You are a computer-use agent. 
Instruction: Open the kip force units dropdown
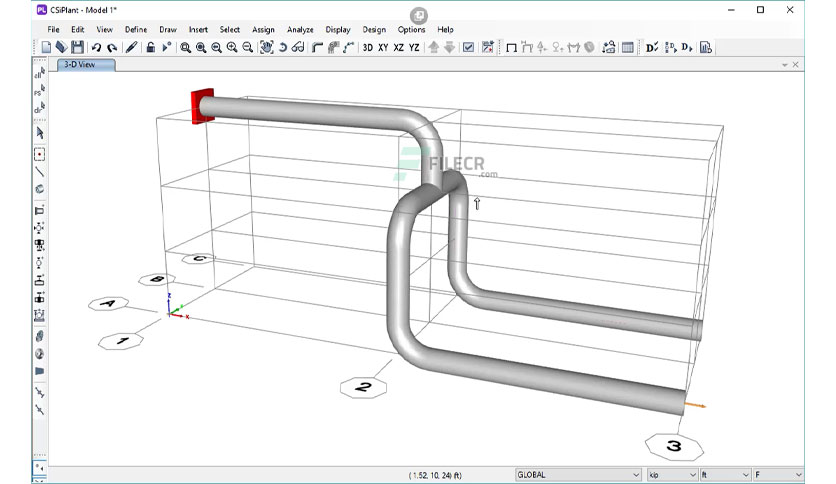coord(672,474)
